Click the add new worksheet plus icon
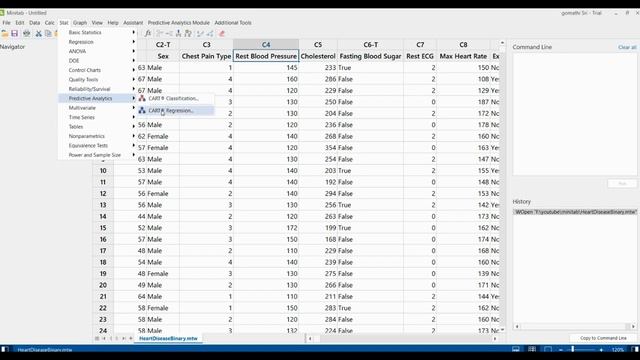The image size is (640, 360). [x=131, y=338]
